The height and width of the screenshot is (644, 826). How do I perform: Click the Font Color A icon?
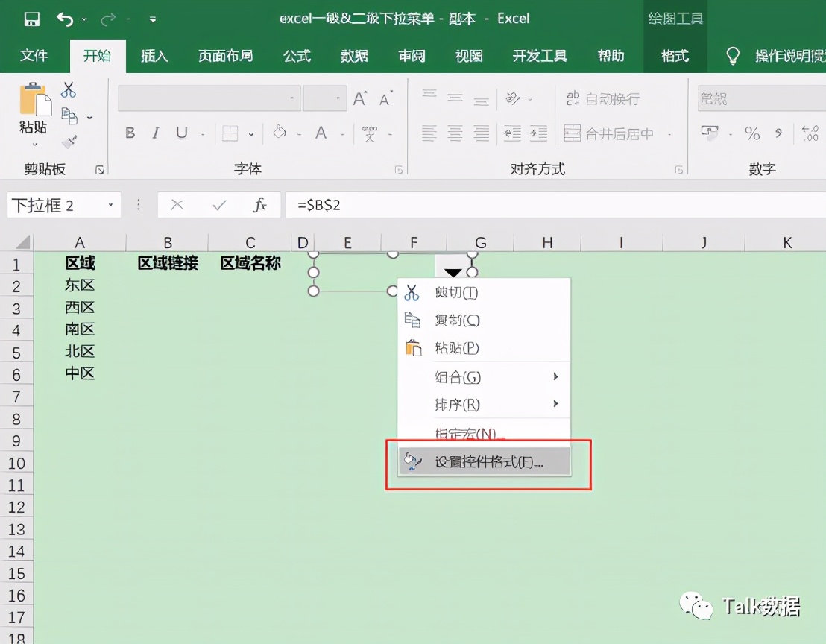(321, 133)
